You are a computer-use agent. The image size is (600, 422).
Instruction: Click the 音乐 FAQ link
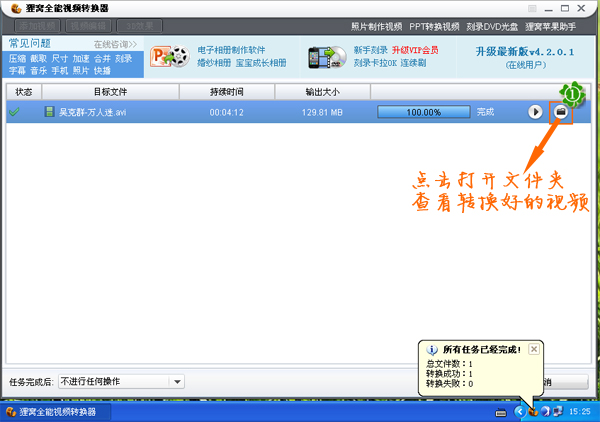[39, 70]
